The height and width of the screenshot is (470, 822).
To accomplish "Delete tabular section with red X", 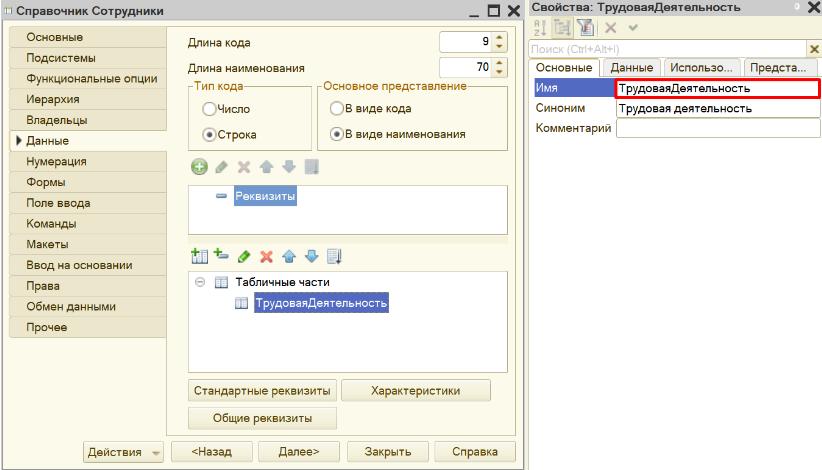I will pyautogui.click(x=266, y=256).
